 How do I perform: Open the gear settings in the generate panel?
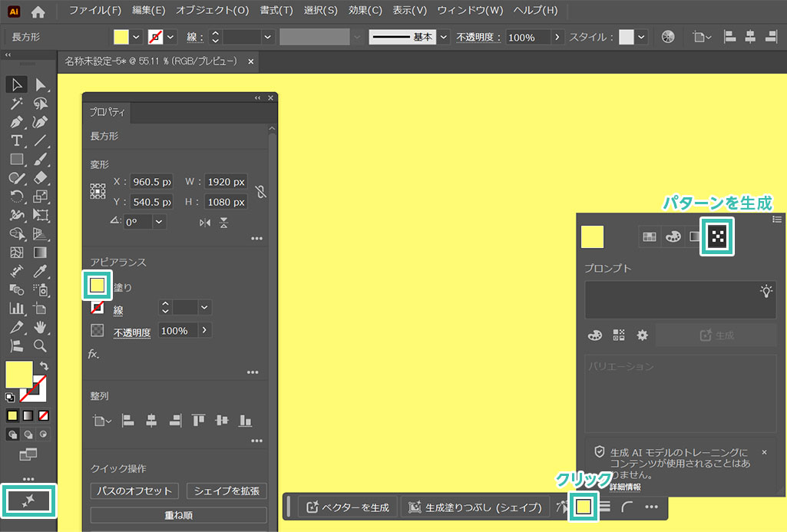click(643, 335)
